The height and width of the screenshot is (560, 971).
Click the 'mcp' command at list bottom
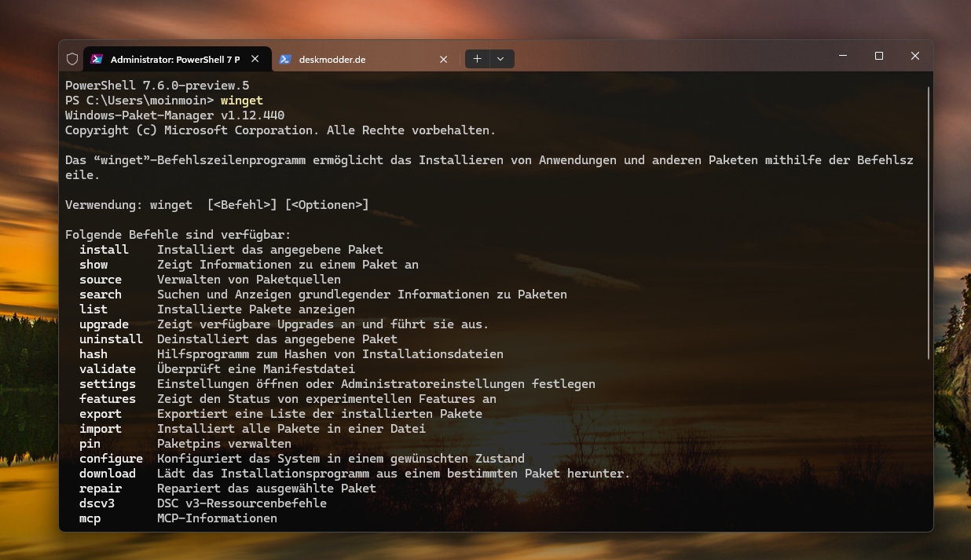(90, 518)
